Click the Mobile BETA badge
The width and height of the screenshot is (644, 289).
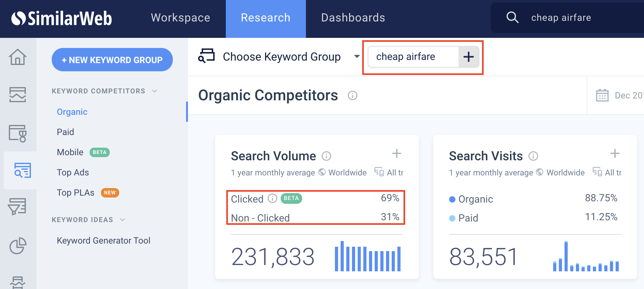click(100, 152)
